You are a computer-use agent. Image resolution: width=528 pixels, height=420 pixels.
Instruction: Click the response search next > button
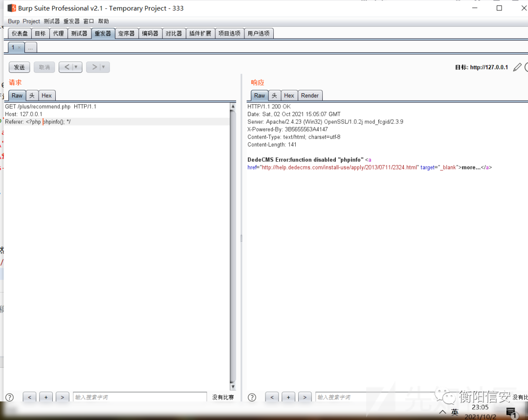point(305,397)
